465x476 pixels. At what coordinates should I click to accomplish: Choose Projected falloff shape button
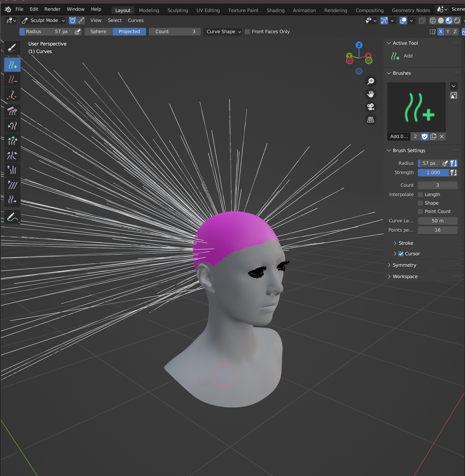129,32
